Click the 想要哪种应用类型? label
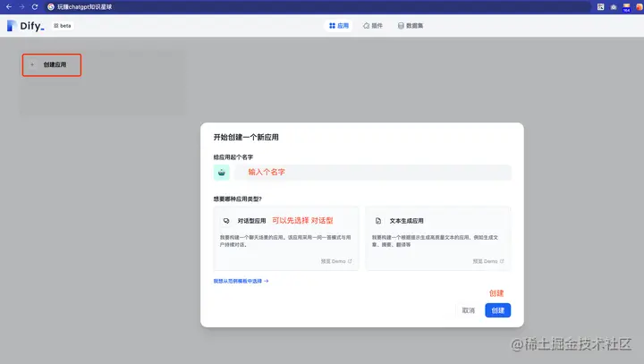 (x=237, y=199)
